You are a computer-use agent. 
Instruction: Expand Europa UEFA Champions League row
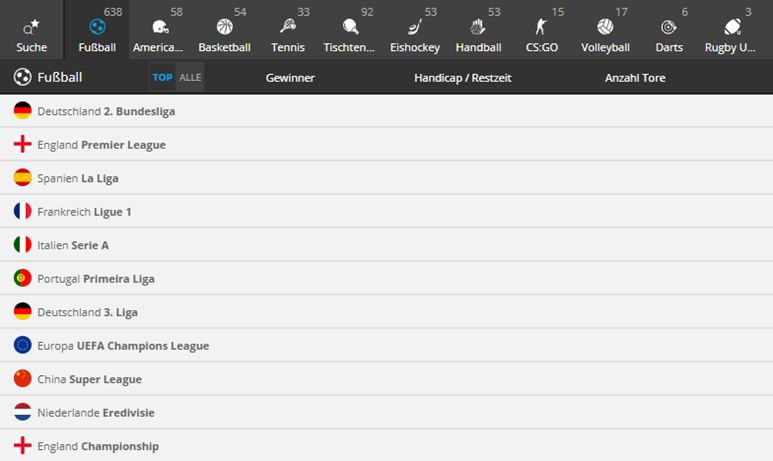pyautogui.click(x=386, y=346)
